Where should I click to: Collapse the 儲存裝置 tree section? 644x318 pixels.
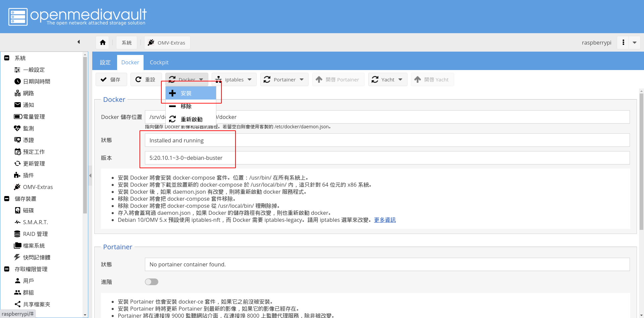(x=7, y=199)
